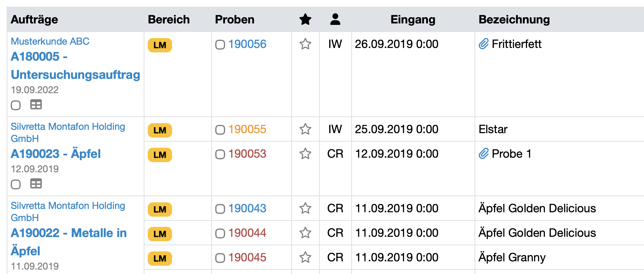Viewport: 644px width, 274px height.
Task: Open the Musterkunde ABC customer link
Action: click(50, 41)
